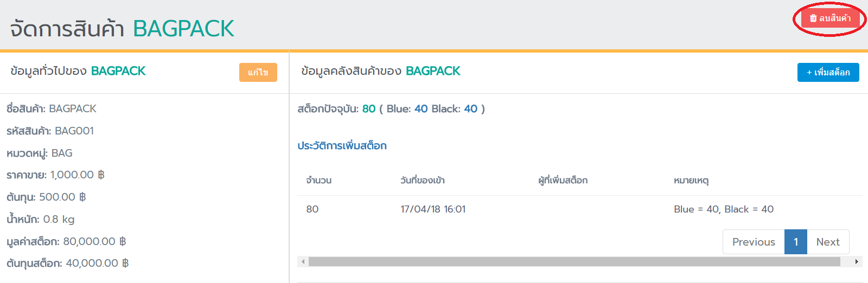Click the horizontal scrollbar right arrow

pyautogui.click(x=857, y=262)
